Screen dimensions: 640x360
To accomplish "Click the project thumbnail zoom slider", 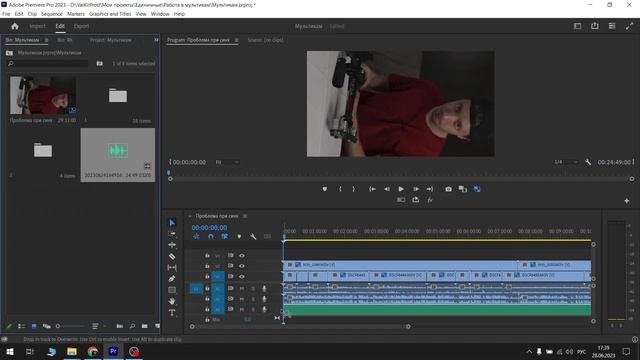I will 70,326.
